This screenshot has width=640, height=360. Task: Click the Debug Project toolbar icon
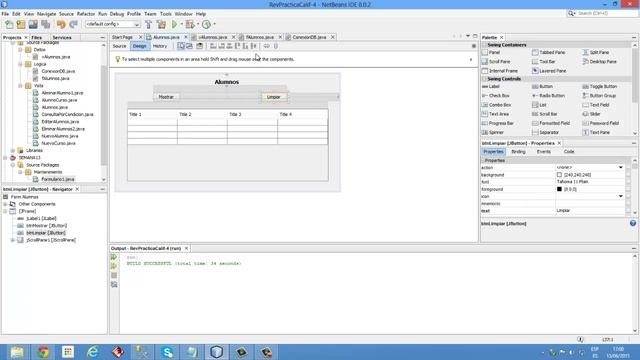(x=190, y=24)
